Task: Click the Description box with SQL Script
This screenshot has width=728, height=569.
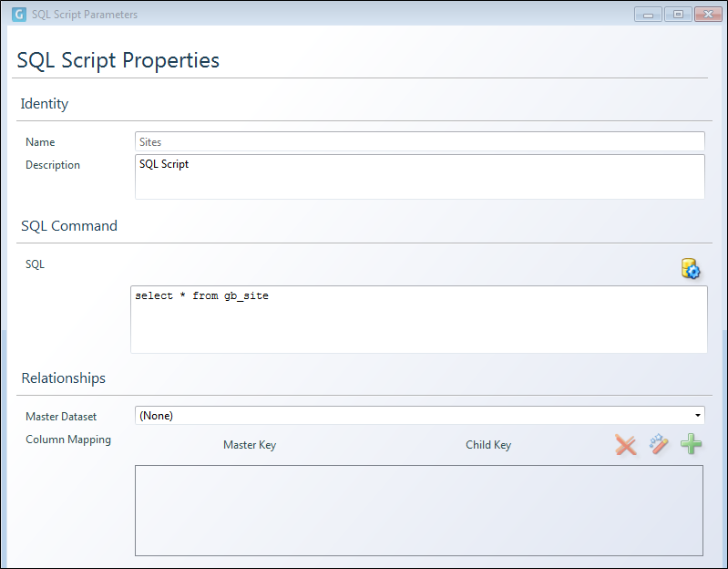Action: pyautogui.click(x=420, y=177)
